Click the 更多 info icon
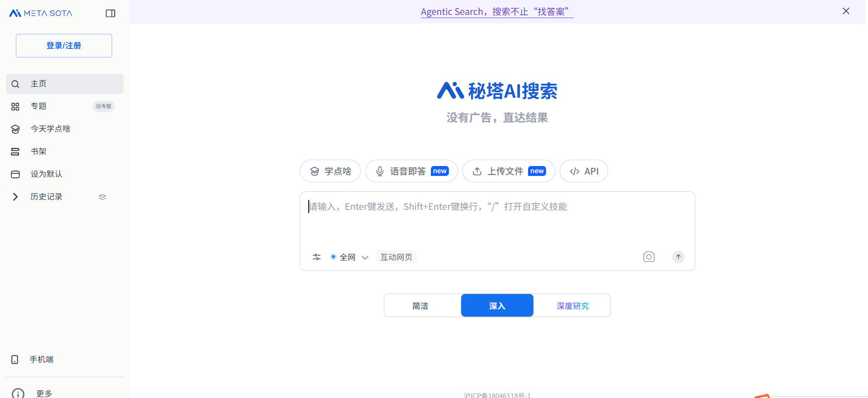The width and height of the screenshot is (868, 398). pos(18,393)
